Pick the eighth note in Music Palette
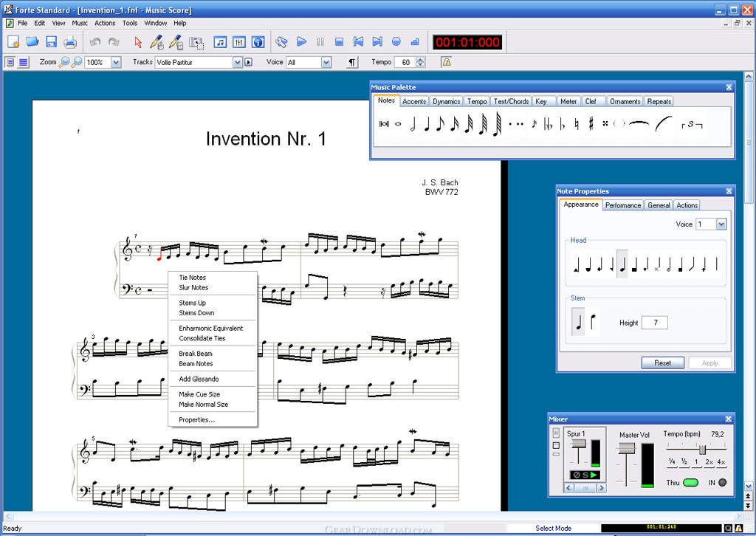The image size is (756, 536). click(x=440, y=124)
